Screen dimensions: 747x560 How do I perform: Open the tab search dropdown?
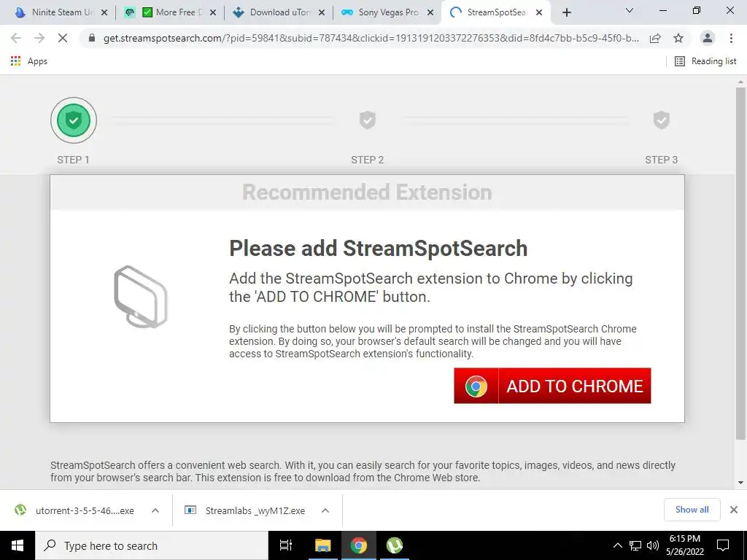(630, 10)
